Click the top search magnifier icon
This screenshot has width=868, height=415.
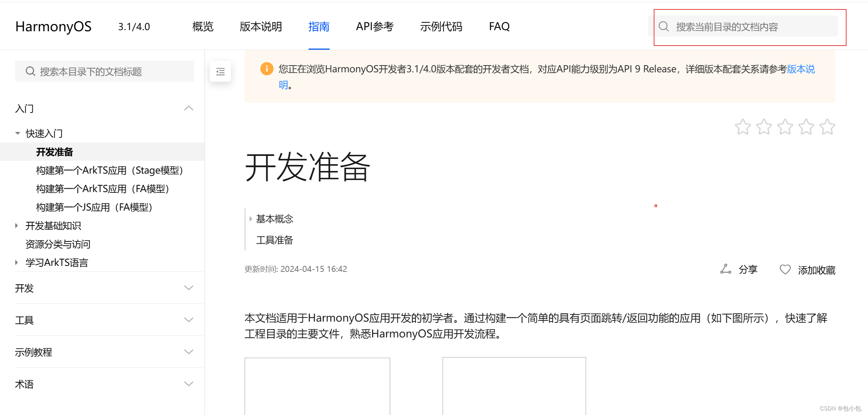coord(664,27)
